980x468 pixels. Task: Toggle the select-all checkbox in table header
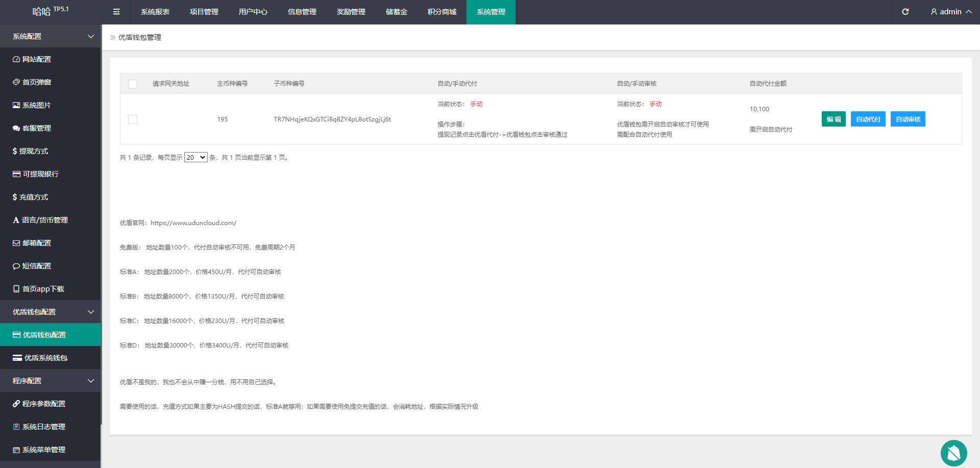pyautogui.click(x=133, y=84)
